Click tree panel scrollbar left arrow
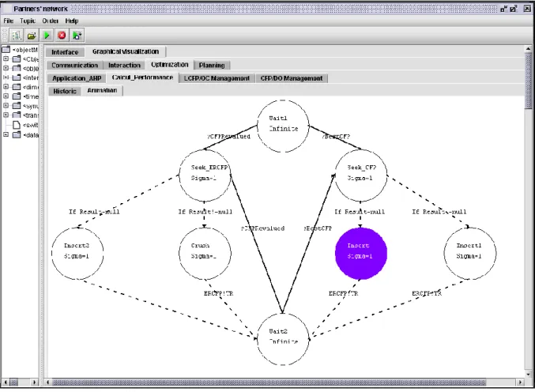The width and height of the screenshot is (535, 392). 6,383
